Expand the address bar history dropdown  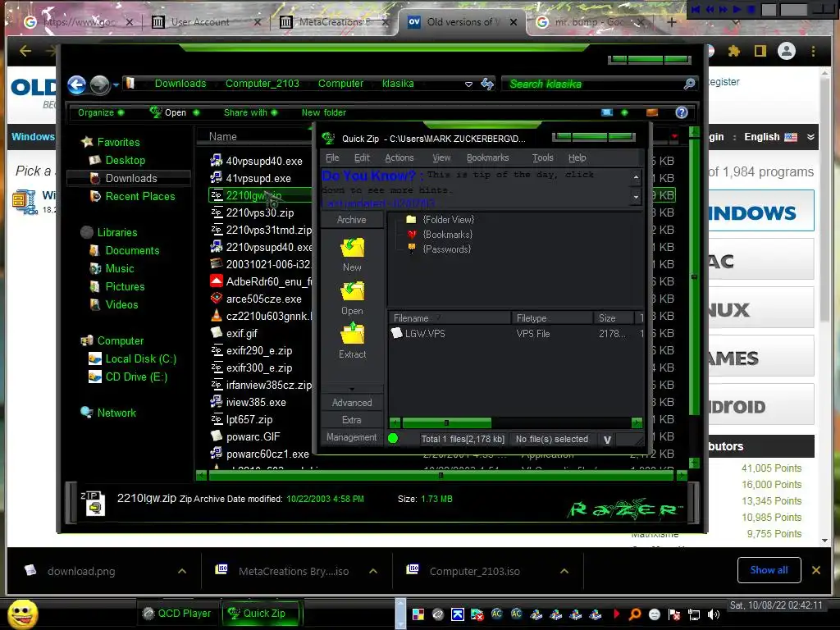[x=468, y=84]
